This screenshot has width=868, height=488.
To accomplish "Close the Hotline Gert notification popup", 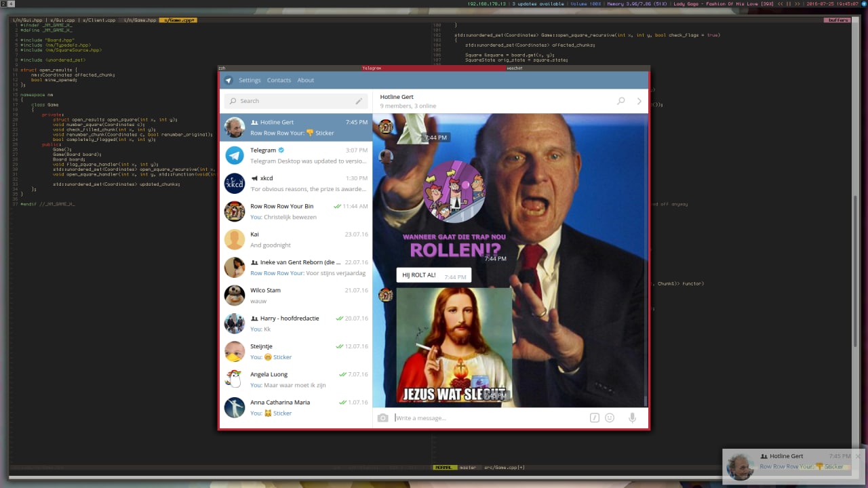I will (x=858, y=457).
